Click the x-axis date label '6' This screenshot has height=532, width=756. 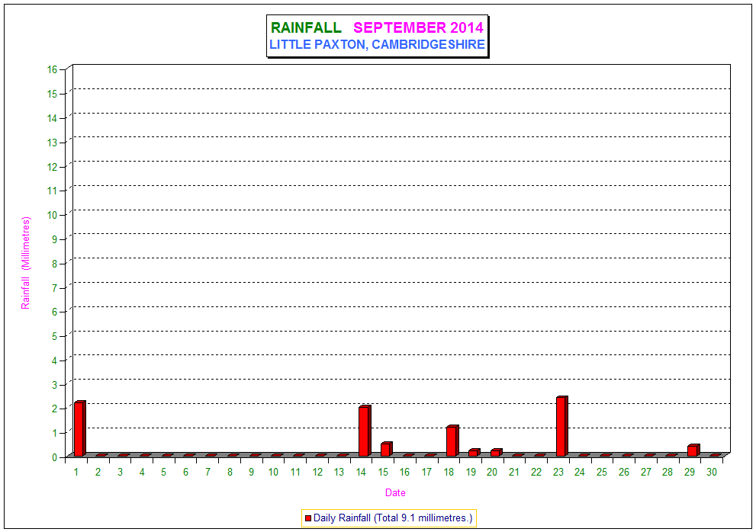[185, 473]
